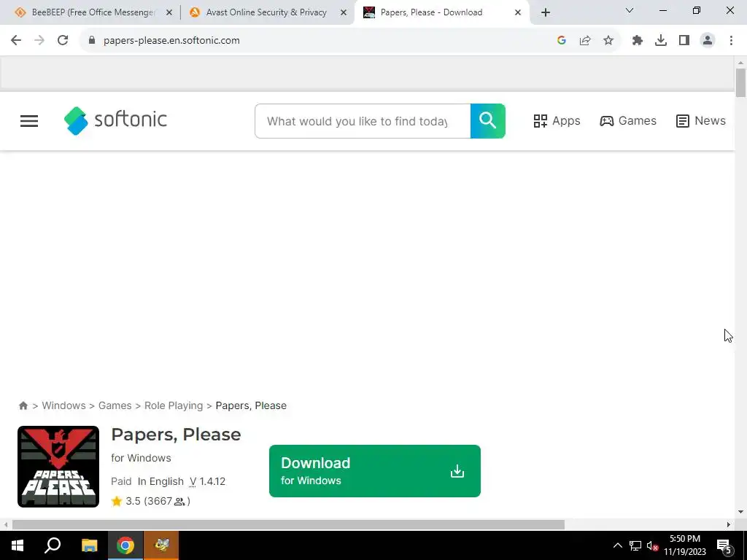Open the Windows Start menu

click(x=18, y=545)
